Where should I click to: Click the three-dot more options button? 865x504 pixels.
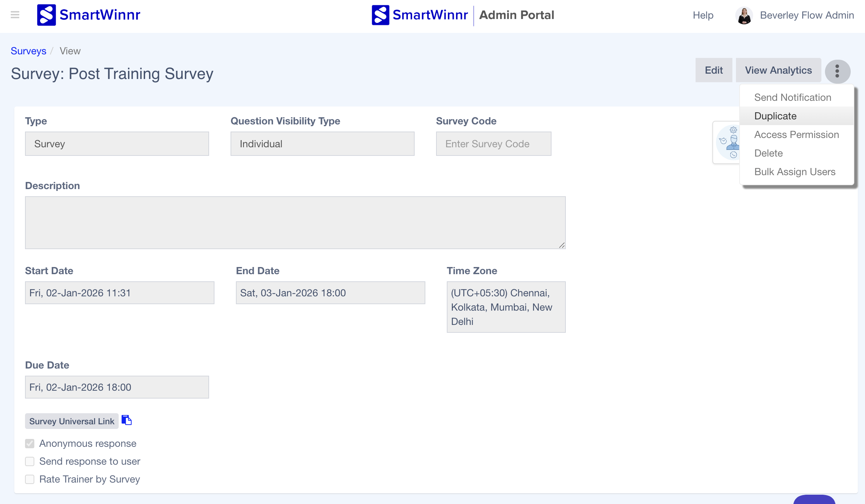click(837, 71)
